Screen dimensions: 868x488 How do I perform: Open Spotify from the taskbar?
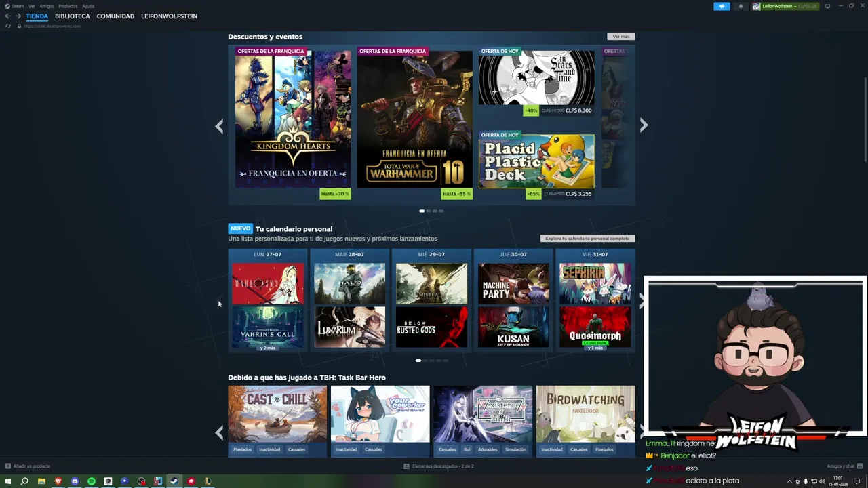(x=92, y=481)
